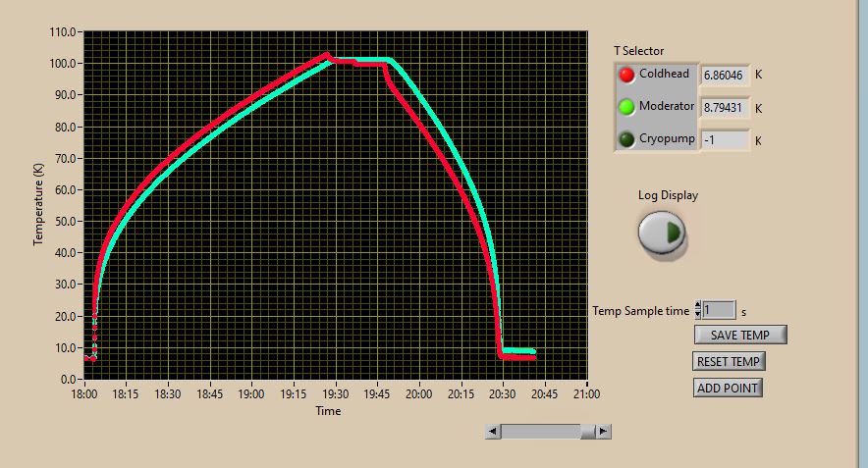The image size is (868, 468).
Task: Click the 100.0 y-axis tick label
Action: [62, 64]
